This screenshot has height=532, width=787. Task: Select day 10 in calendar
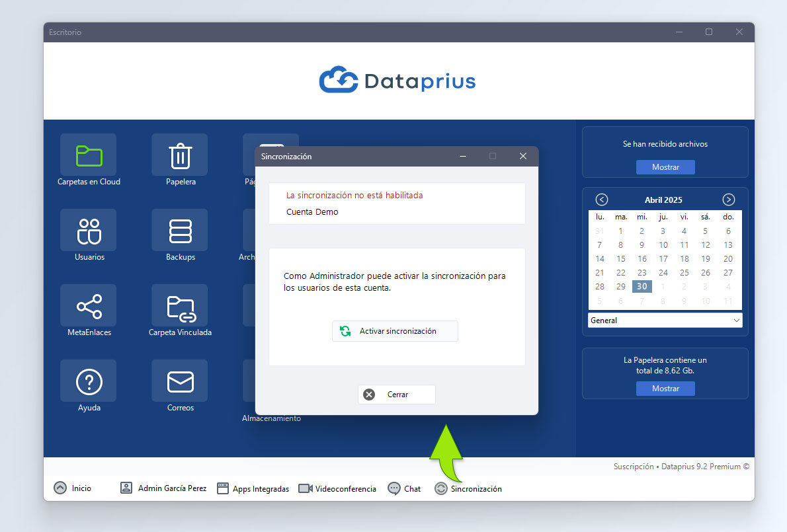click(x=663, y=245)
